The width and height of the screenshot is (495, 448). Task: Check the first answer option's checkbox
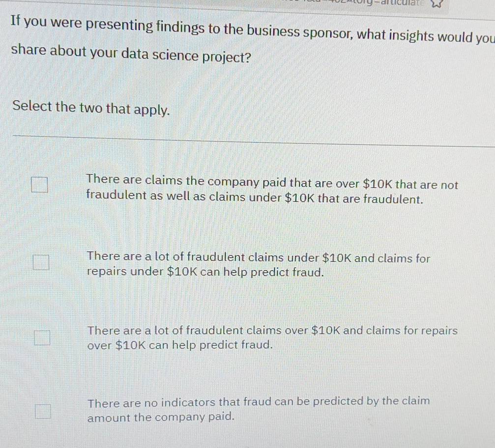coord(40,186)
